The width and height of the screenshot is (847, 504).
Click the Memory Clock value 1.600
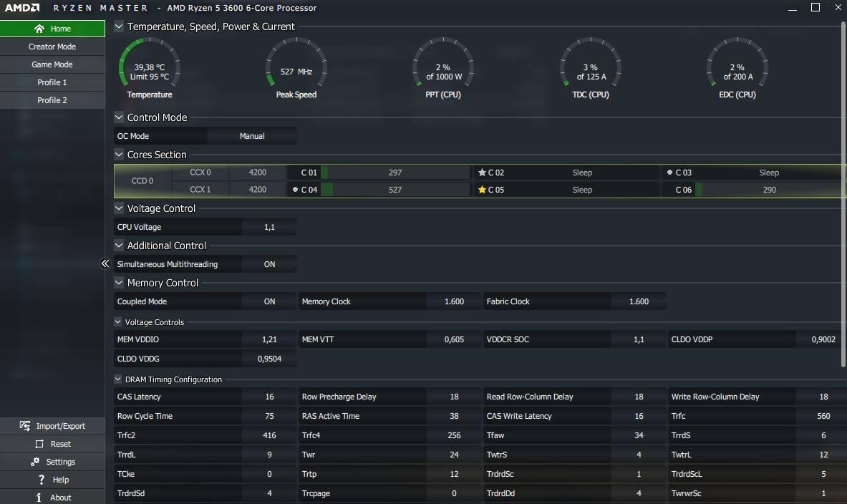coord(455,301)
